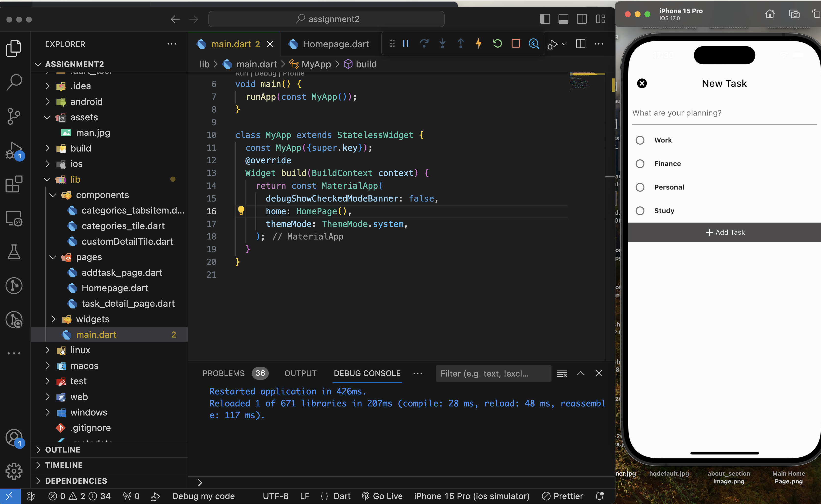The width and height of the screenshot is (821, 504).
Task: Open the Testing panel flask icon
Action: click(x=14, y=252)
